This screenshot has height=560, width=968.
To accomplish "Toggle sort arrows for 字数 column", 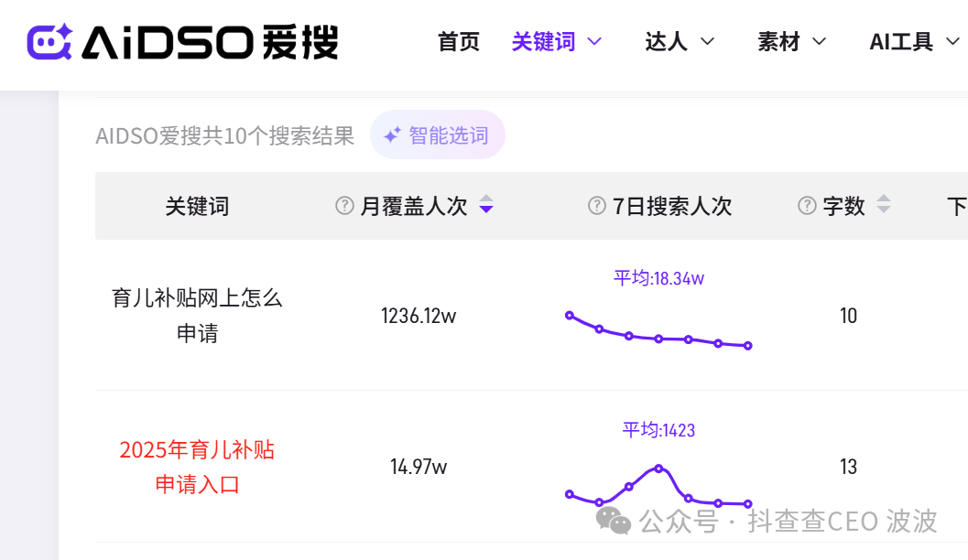I will point(884,206).
